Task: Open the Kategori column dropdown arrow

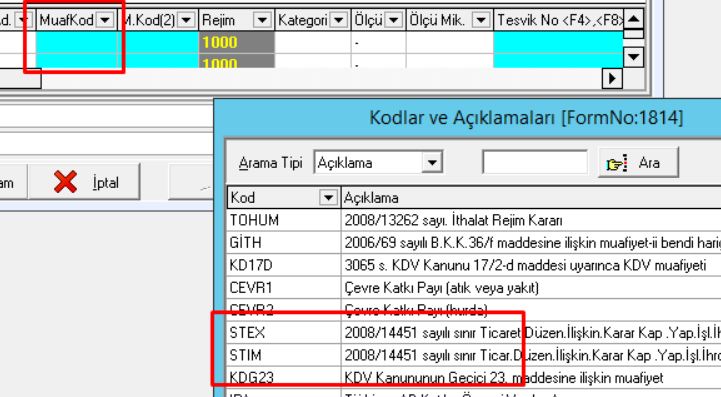Action: (339, 20)
